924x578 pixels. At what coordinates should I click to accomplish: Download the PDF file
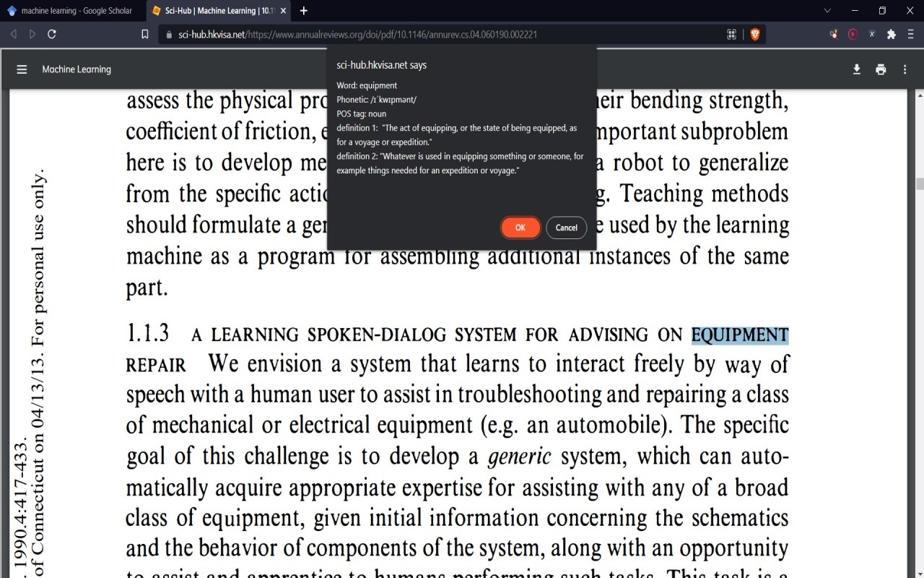click(856, 69)
